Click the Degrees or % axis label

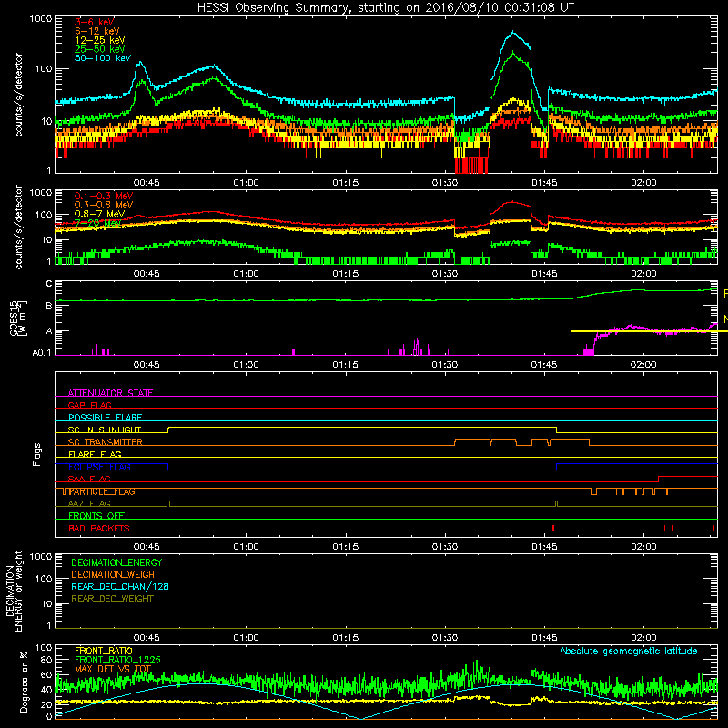pos(24,682)
